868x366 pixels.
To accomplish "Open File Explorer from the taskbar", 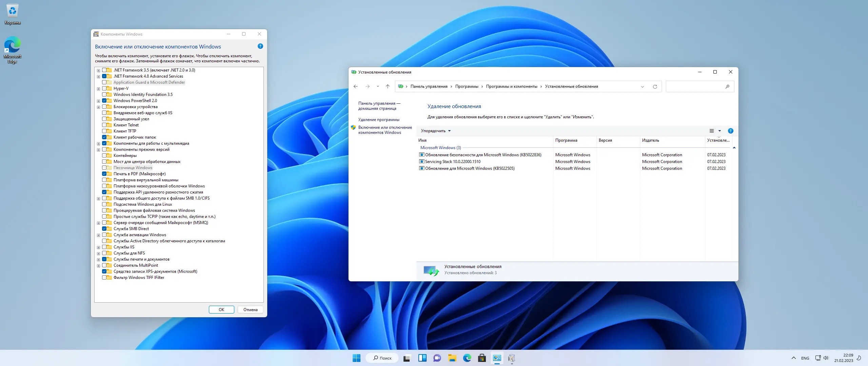I will pos(452,358).
